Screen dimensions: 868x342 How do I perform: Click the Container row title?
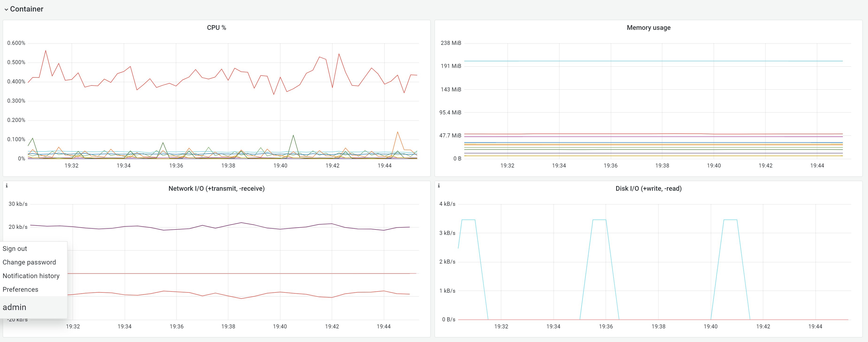[x=27, y=9]
